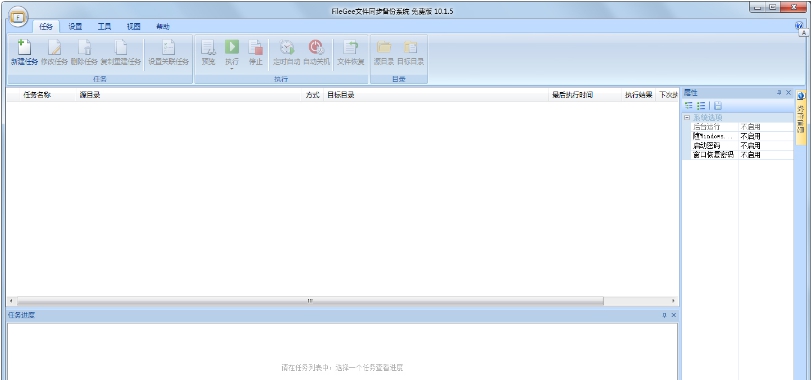The width and height of the screenshot is (812, 380).
Task: Click 不启用 value for 后台运行
Action: click(x=750, y=127)
